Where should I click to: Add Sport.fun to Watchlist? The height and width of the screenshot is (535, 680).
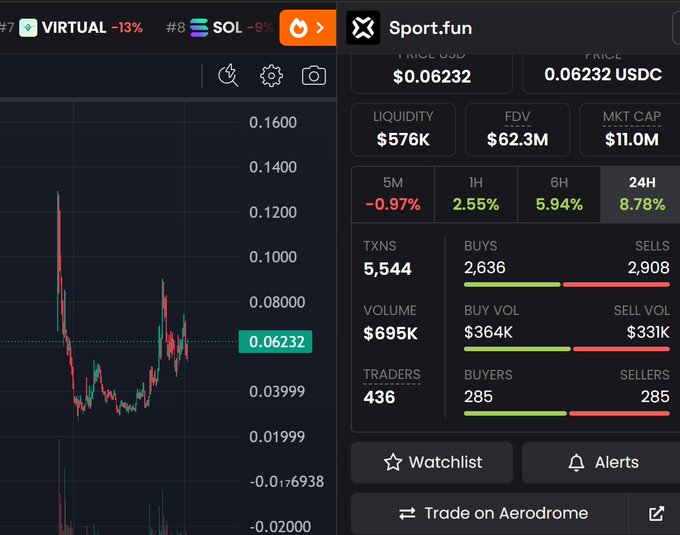click(432, 463)
